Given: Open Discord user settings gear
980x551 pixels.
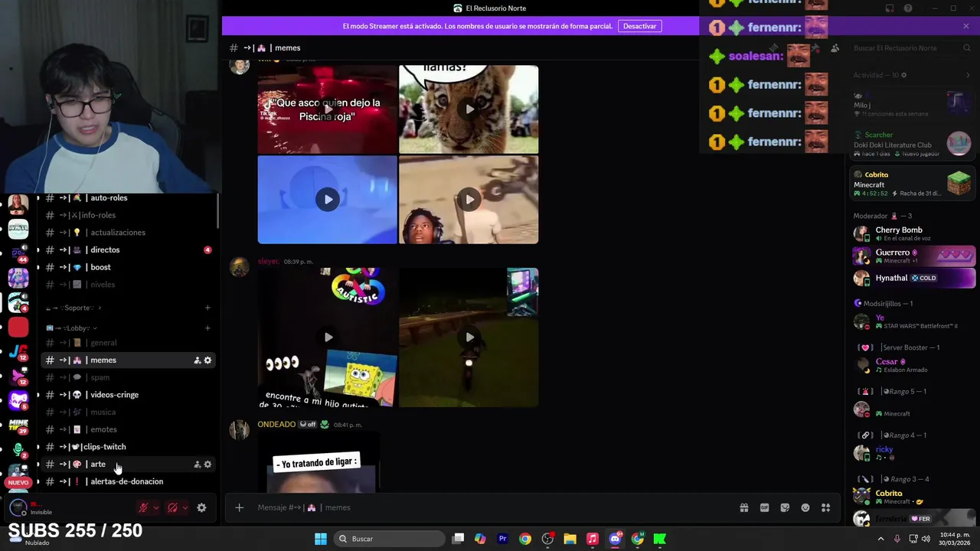Looking at the screenshot, I should [201, 507].
